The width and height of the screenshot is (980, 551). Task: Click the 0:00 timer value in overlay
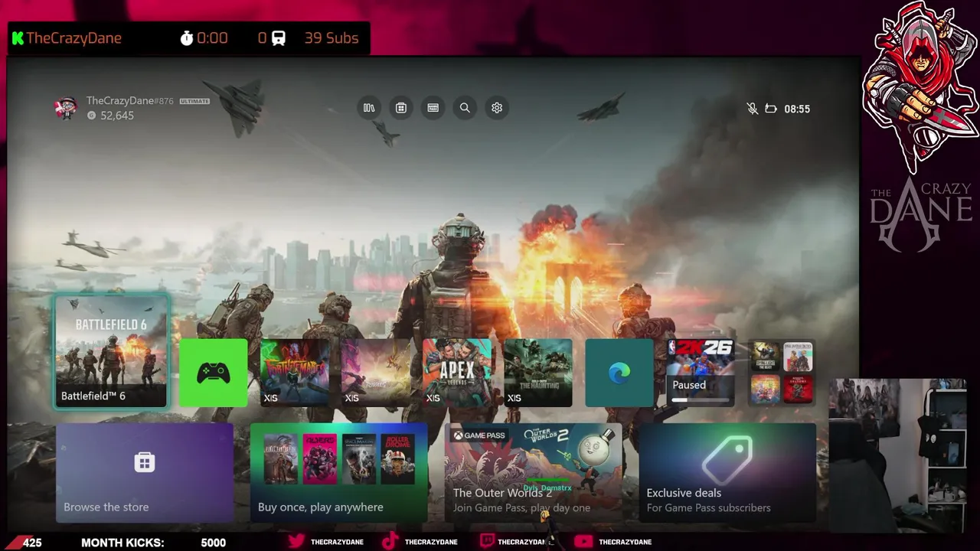[212, 37]
